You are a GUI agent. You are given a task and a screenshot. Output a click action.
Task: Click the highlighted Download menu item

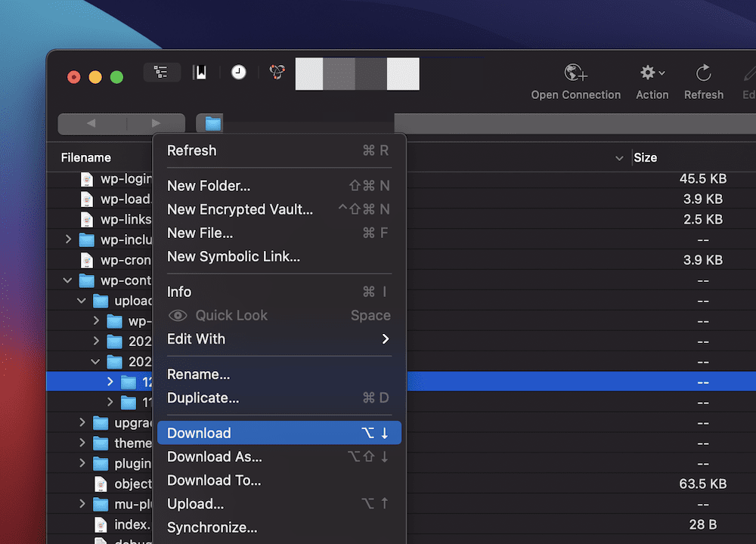click(x=279, y=433)
